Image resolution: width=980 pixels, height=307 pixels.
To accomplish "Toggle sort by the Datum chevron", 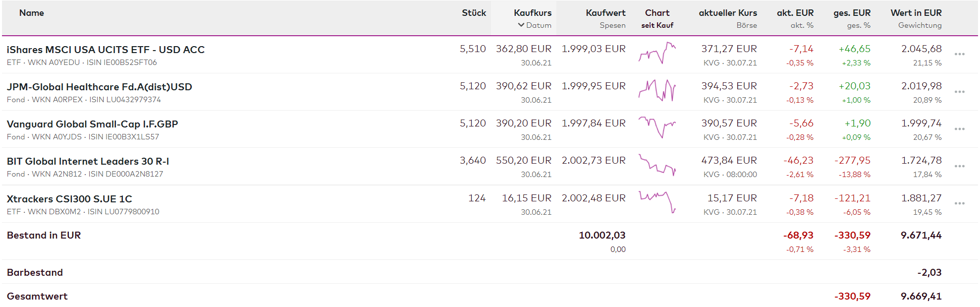I will click(x=521, y=25).
